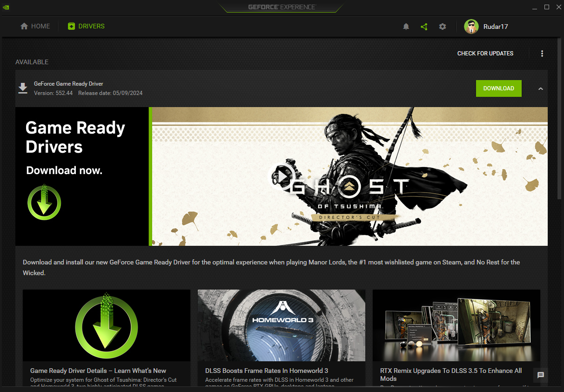Read Game Ready Driver Details – Learn What's New
The height and width of the screenshot is (392, 564).
coord(98,371)
